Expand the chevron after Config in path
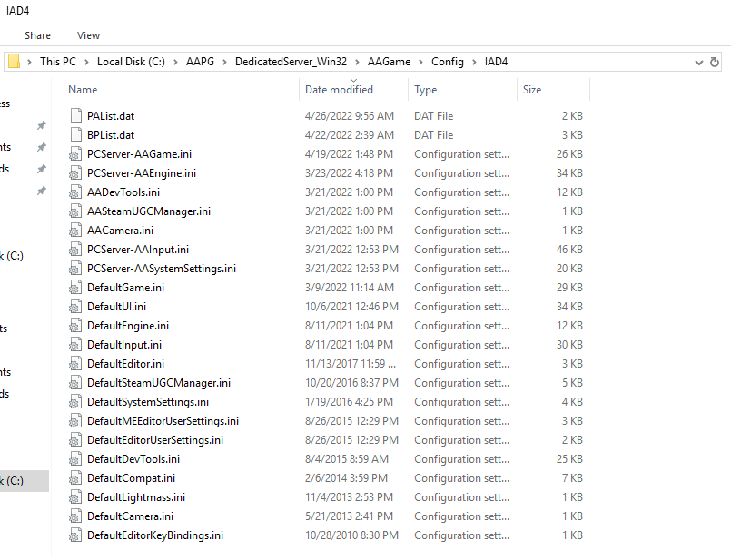This screenshot has width=731, height=560. pos(474,62)
